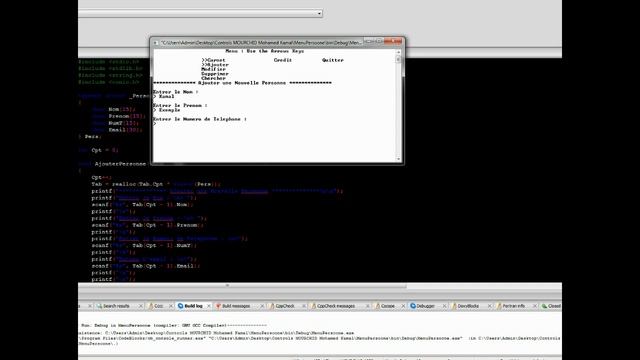Click the scanf line with 'Tab[Cpt - 1].NumT'
Screen dimensions: 640x360
[144, 245]
